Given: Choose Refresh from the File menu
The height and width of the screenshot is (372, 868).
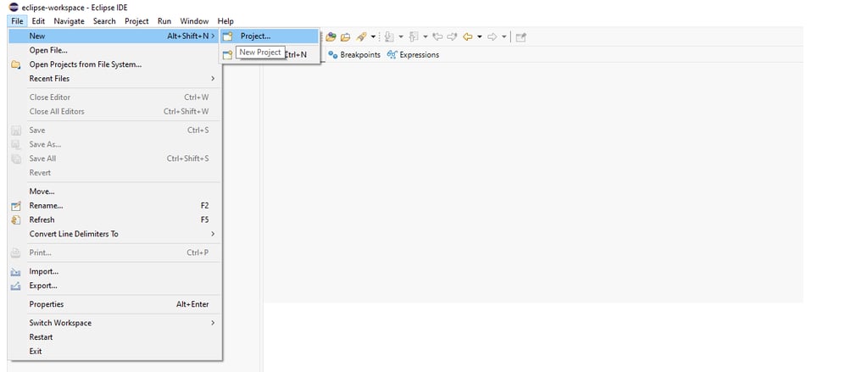Looking at the screenshot, I should coord(115,219).
